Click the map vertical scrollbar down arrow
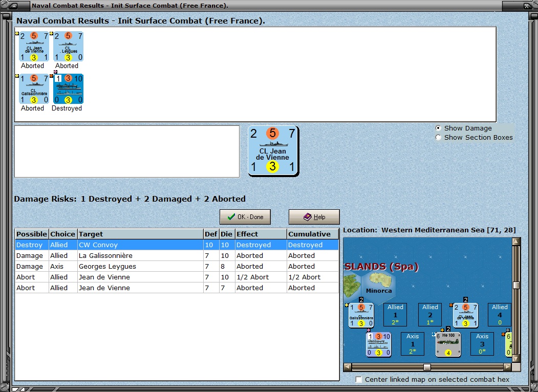 click(515, 358)
